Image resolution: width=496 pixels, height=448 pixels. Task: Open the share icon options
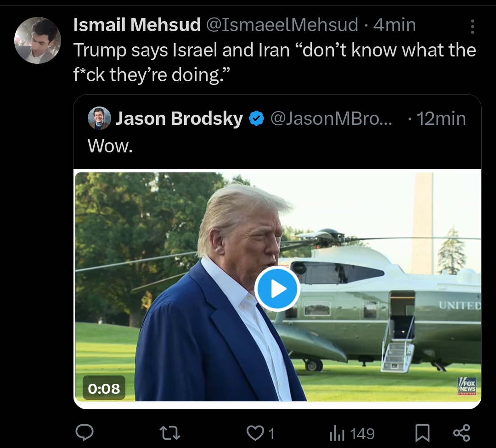pyautogui.click(x=462, y=433)
